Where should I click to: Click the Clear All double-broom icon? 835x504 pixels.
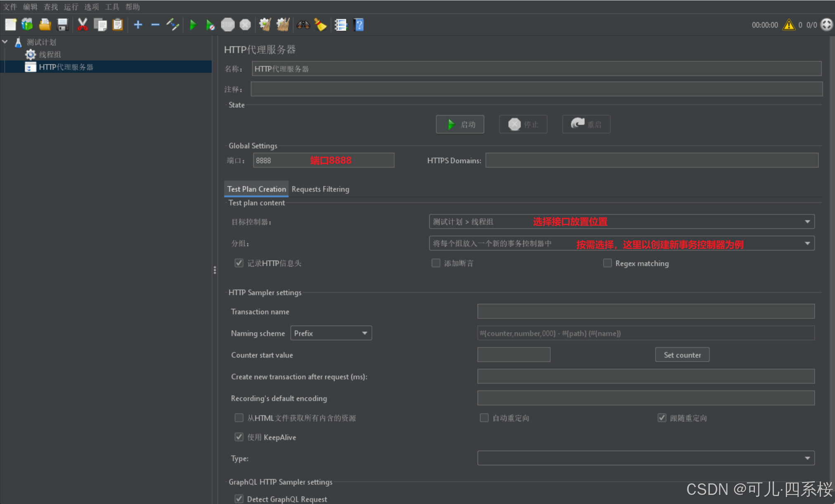tap(283, 25)
